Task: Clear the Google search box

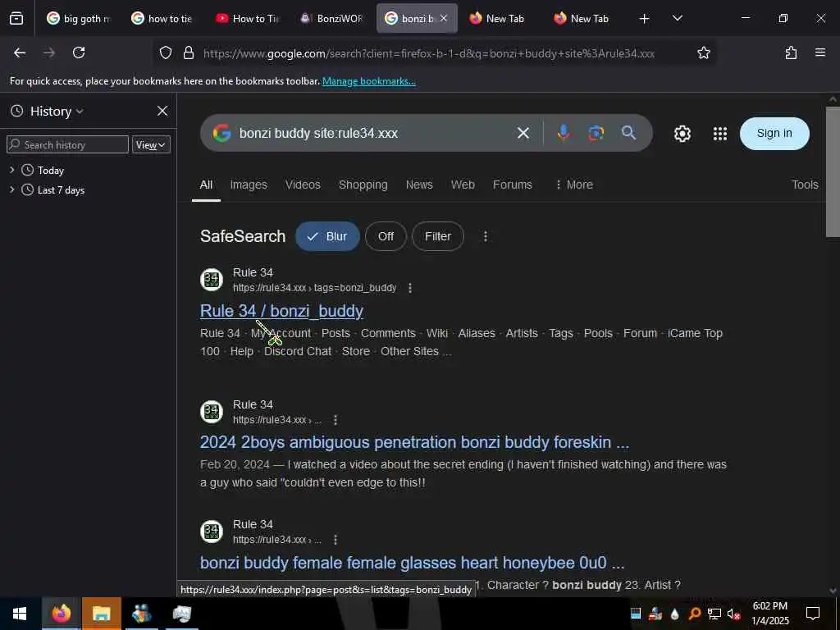Action: pyautogui.click(x=523, y=133)
